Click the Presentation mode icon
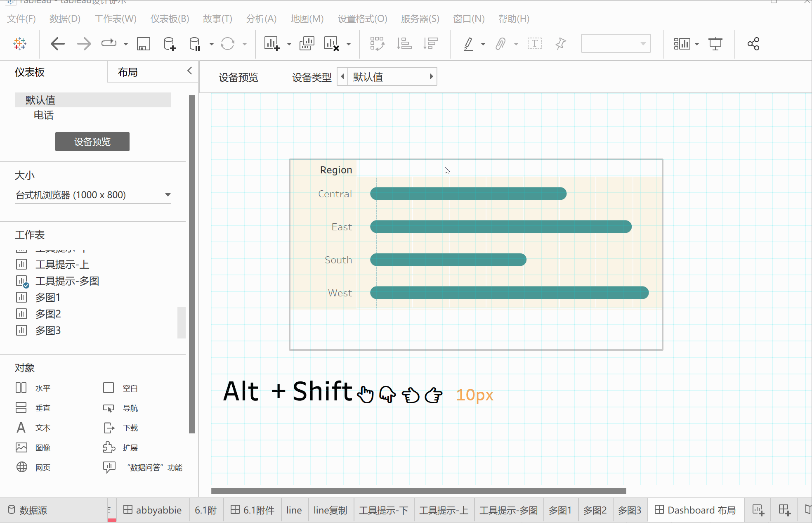Image resolution: width=812 pixels, height=523 pixels. (x=715, y=44)
